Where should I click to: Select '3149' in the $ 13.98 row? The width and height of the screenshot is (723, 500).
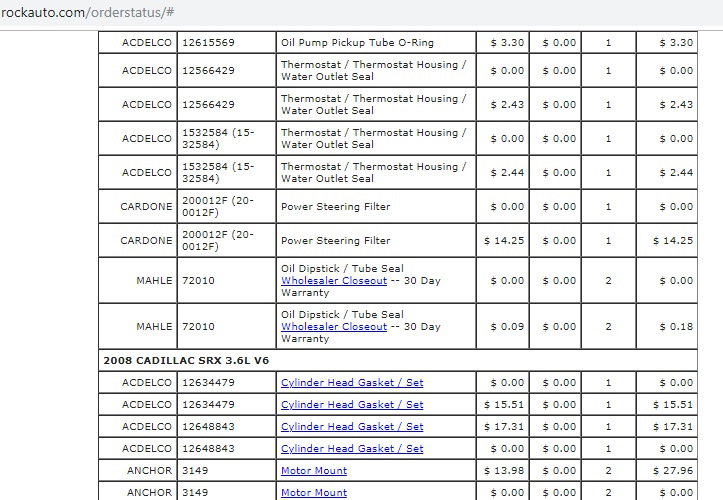point(195,470)
